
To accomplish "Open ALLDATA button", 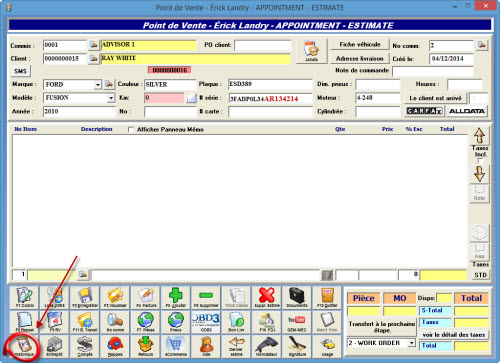I will (x=467, y=111).
